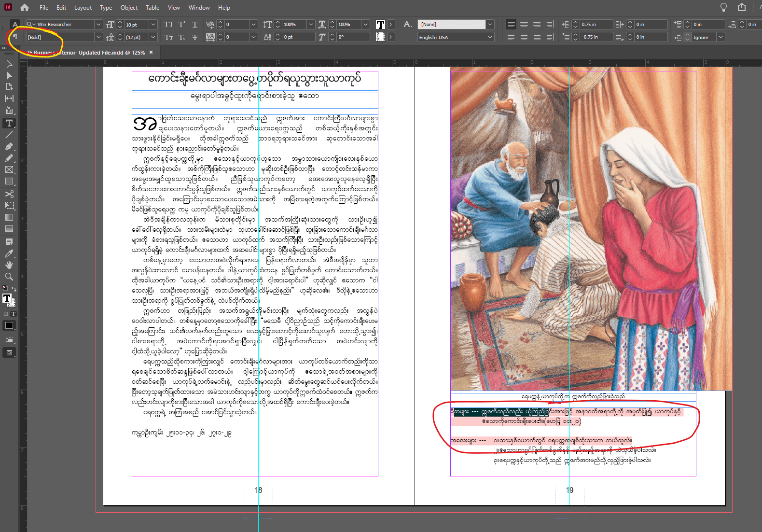Select the Gradient Swatch tool
762x532 pixels.
[9, 217]
